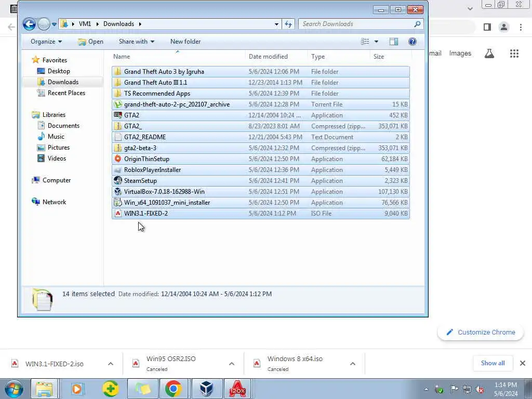Viewport: 532px width, 399px height.
Task: Click Show all in Chrome downloads bar
Action: (493, 363)
